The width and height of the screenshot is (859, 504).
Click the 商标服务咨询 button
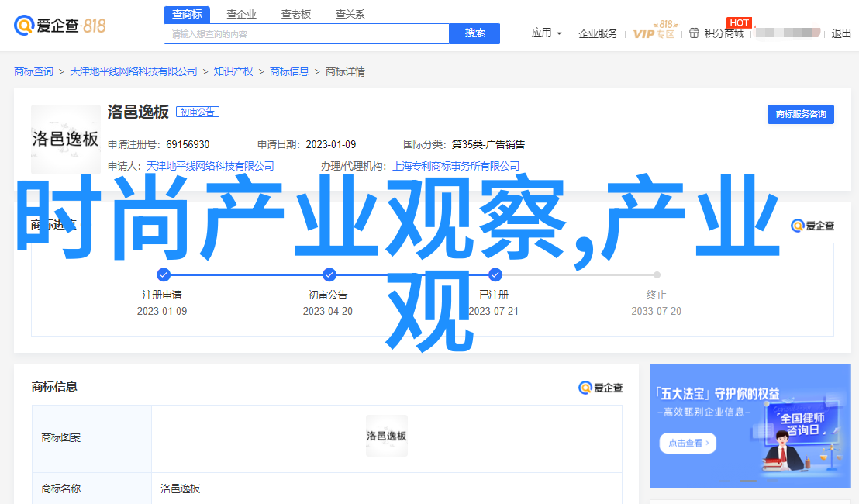pyautogui.click(x=800, y=114)
